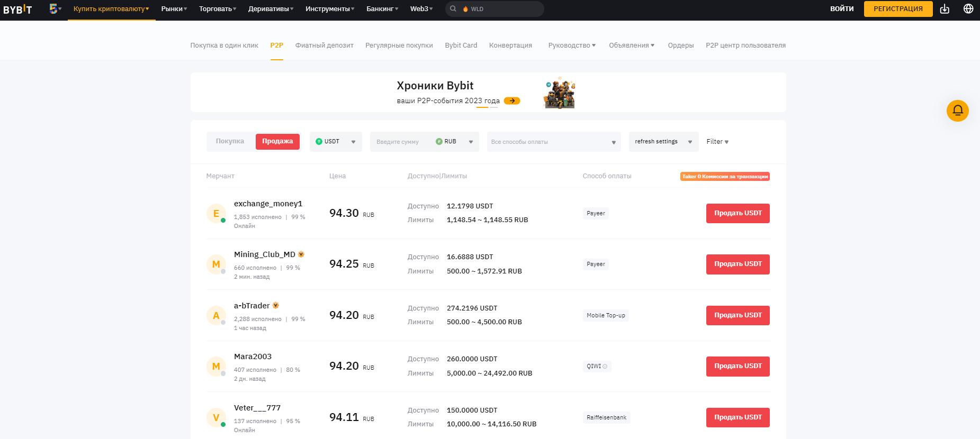Click the Введите сумму input field
980x439 pixels.
point(401,142)
